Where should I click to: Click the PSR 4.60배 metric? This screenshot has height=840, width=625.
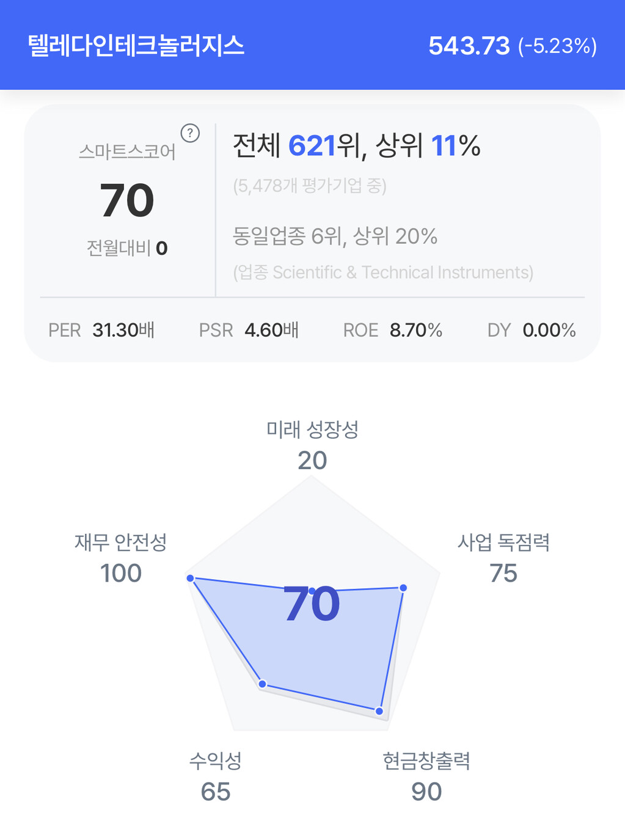(x=249, y=330)
